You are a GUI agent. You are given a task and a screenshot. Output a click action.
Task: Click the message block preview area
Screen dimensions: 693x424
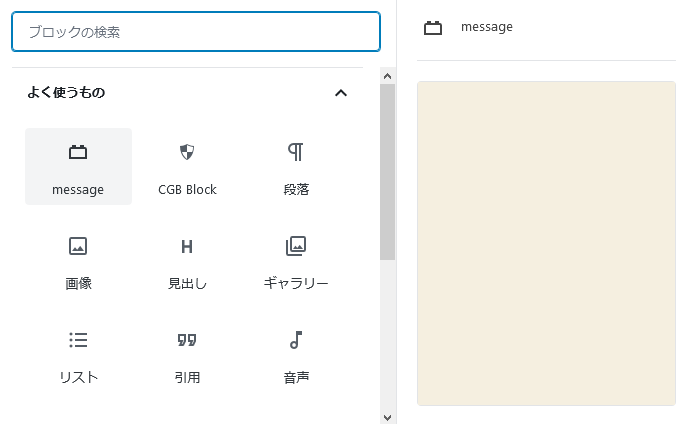[546, 243]
